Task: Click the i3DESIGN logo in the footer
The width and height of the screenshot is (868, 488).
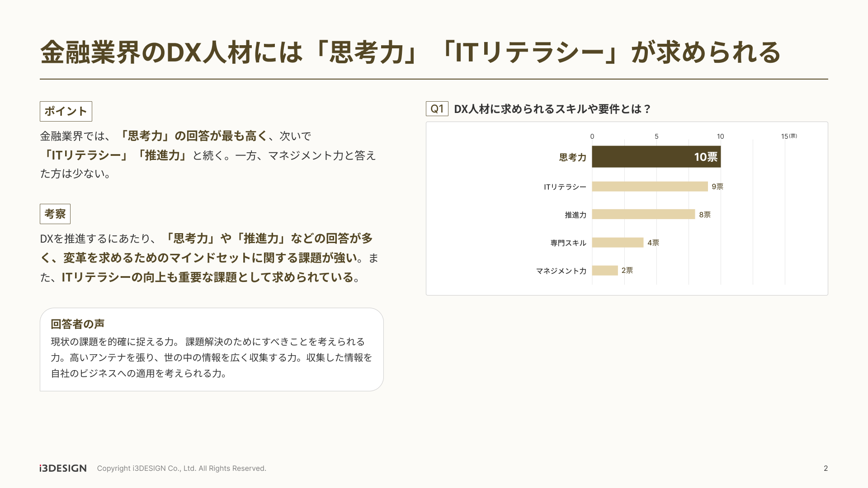Action: [63, 468]
